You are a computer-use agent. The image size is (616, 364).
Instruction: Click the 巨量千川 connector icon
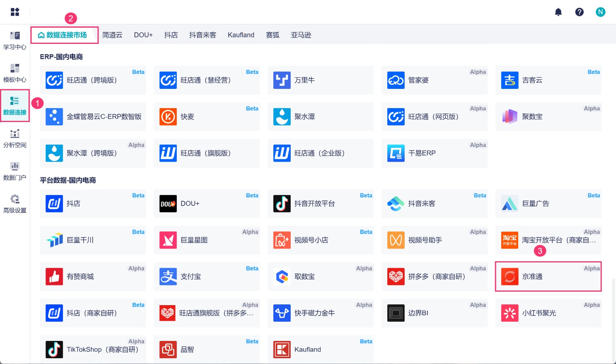coord(54,240)
